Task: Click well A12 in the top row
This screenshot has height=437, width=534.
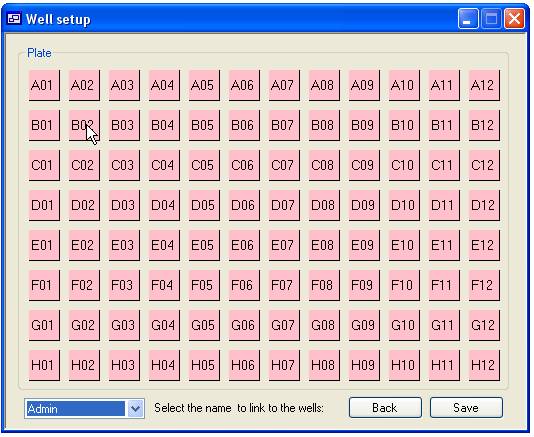Action: pyautogui.click(x=484, y=85)
